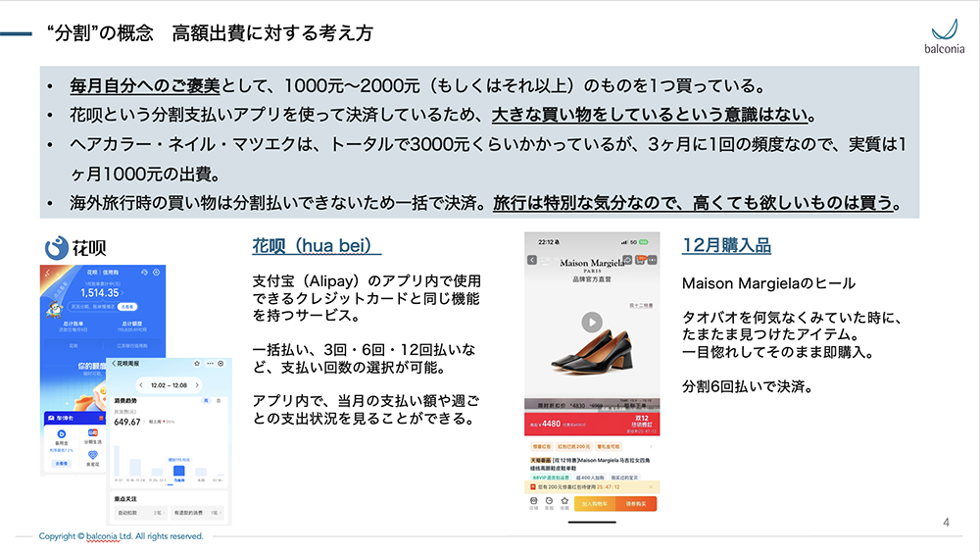Tap the 双十二特惠 label on product image
The image size is (980, 552).
pyautogui.click(x=641, y=306)
